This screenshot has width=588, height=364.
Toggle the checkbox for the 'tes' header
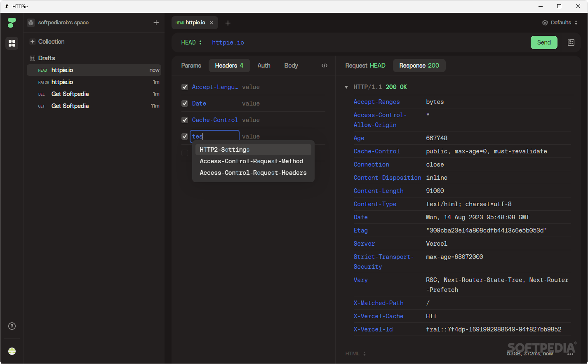pyautogui.click(x=185, y=136)
